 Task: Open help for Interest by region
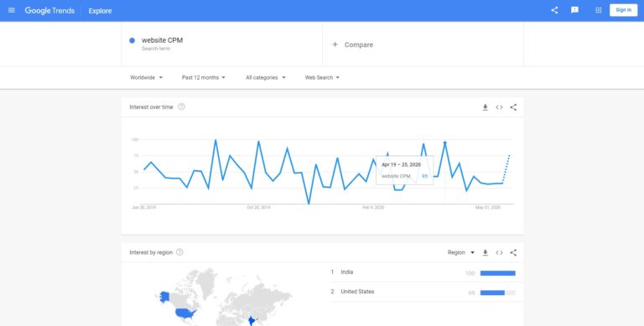point(179,252)
